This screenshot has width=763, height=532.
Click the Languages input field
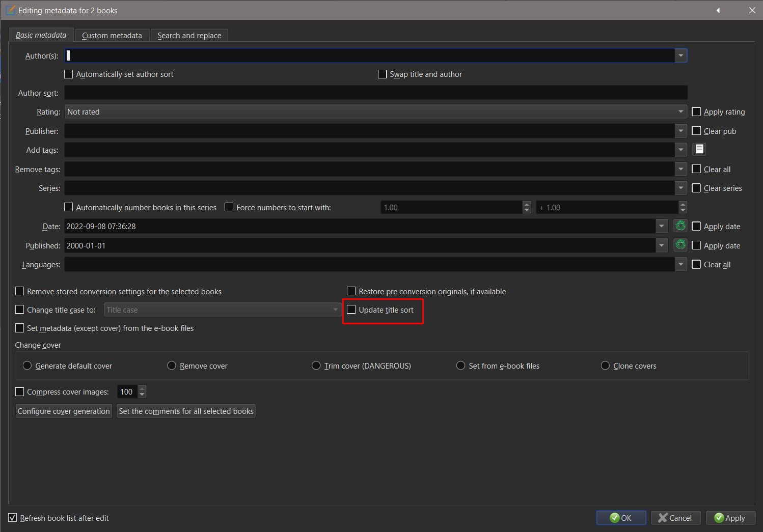(370, 264)
